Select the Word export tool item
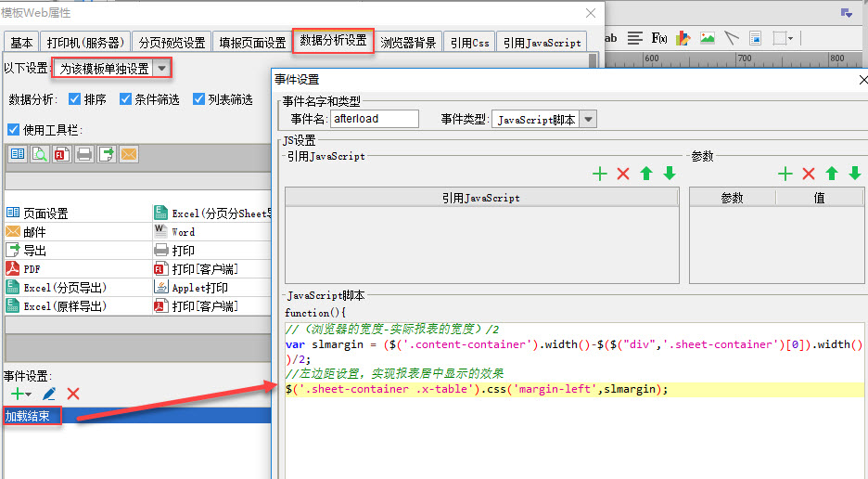Viewport: 868px width, 479px height. 212,232
